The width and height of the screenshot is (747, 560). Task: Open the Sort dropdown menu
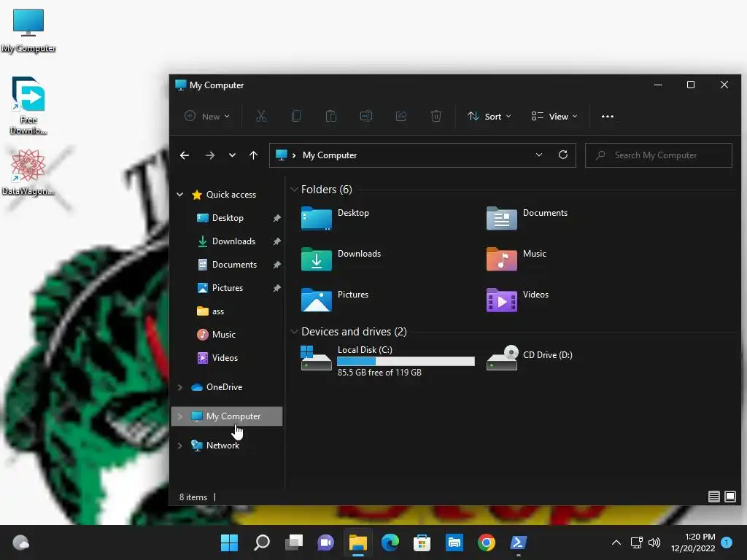(x=489, y=116)
